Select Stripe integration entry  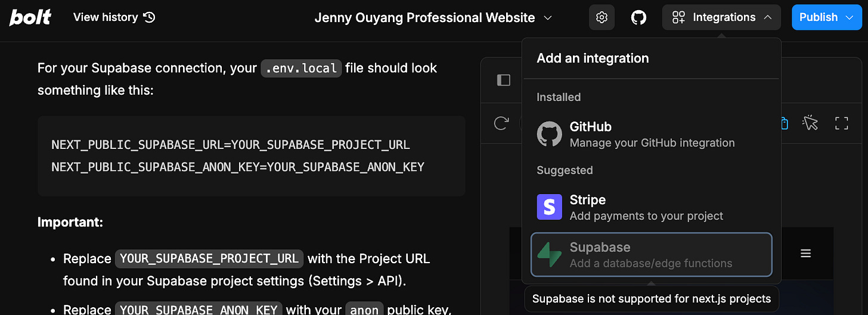(x=651, y=207)
